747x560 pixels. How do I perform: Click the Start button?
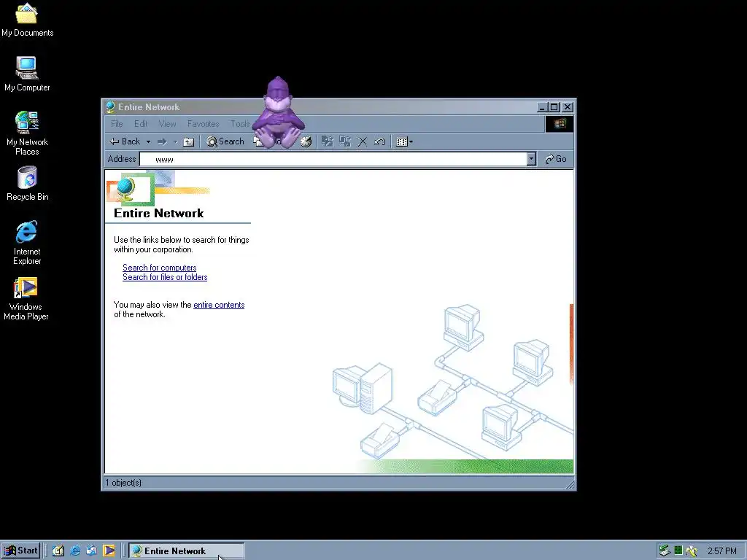[x=21, y=551]
